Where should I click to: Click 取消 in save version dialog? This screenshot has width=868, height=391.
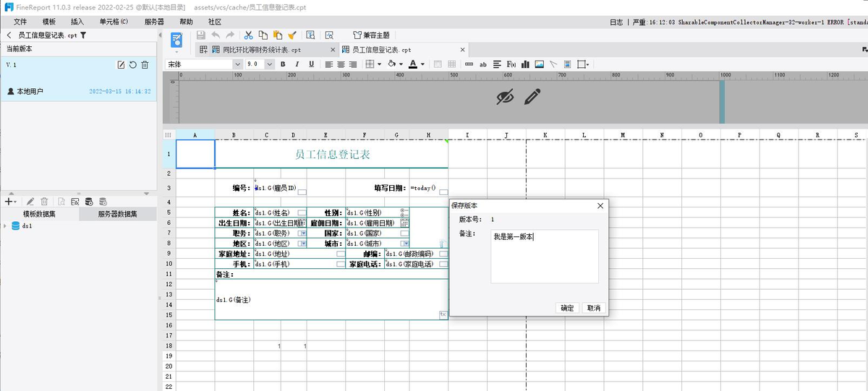594,308
